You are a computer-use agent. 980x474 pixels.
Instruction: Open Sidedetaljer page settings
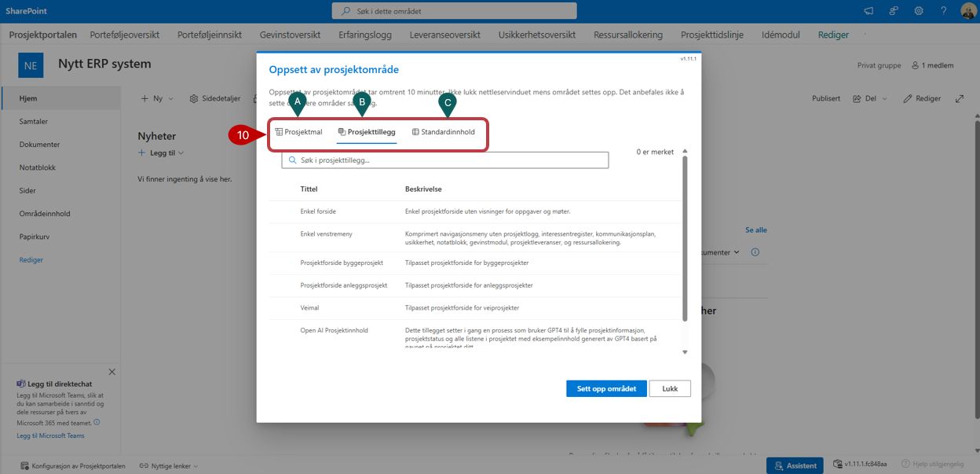tap(214, 99)
